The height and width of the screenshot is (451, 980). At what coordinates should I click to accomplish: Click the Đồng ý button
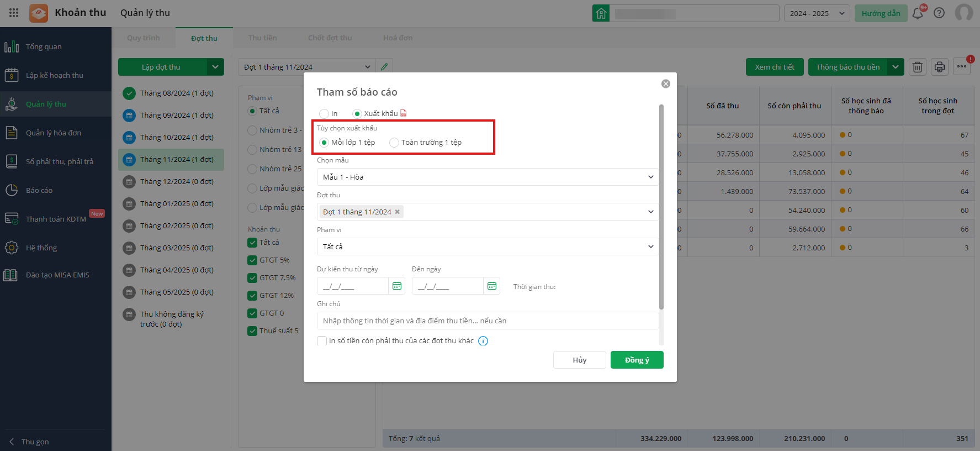[x=637, y=360]
